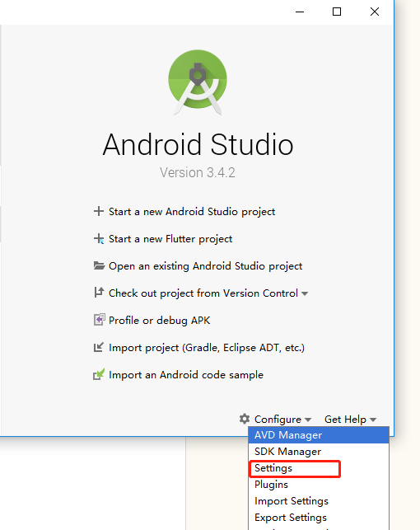Close the Android Studio welcome window
Viewport: 420px width, 530px height.
coord(375,12)
